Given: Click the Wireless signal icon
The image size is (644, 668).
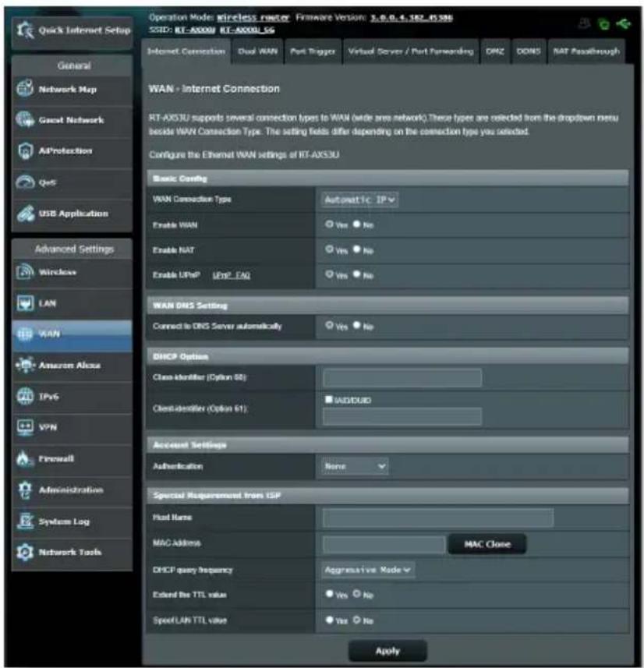Looking at the screenshot, I should pyautogui.click(x=25, y=272).
